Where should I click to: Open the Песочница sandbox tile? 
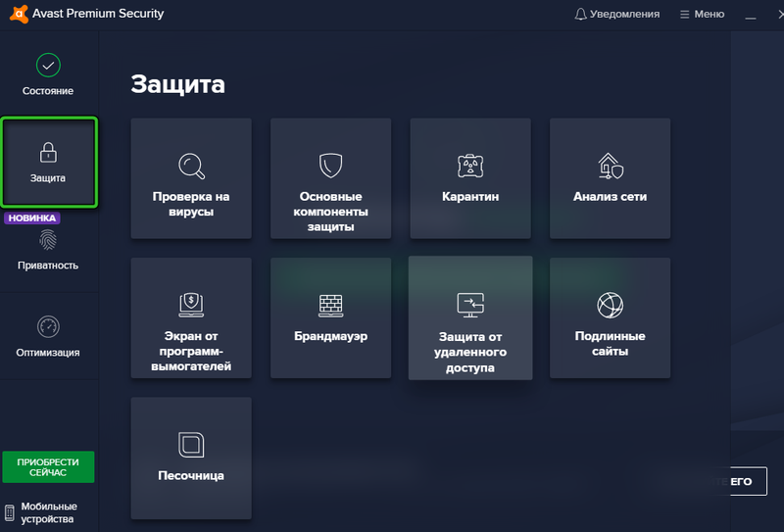tap(191, 458)
